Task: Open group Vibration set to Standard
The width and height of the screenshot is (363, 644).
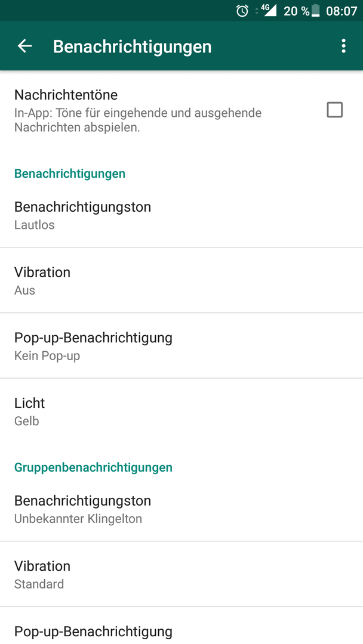Action: [181, 574]
